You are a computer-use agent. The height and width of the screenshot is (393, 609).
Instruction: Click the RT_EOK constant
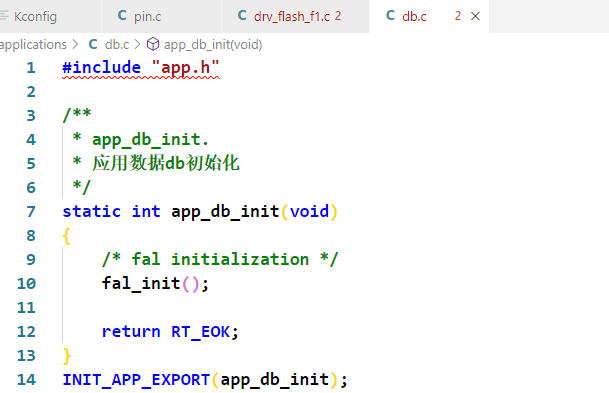pyautogui.click(x=200, y=332)
